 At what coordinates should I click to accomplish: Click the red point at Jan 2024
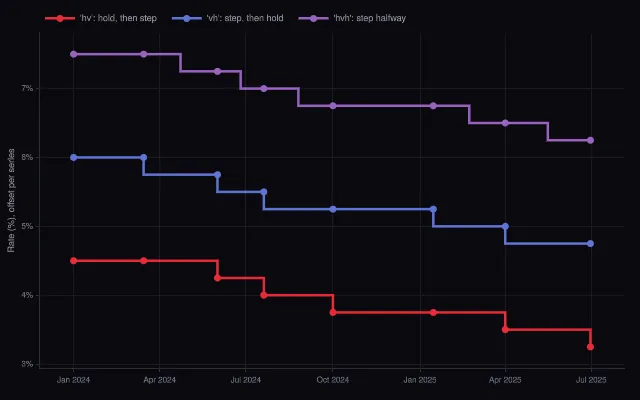(x=73, y=261)
